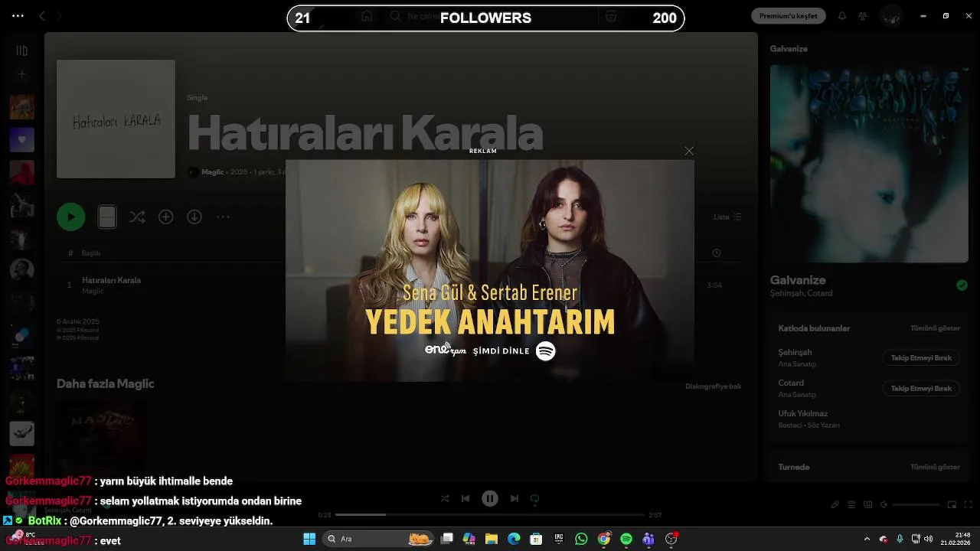Click the album preview icon beside play
Image resolution: width=980 pixels, height=551 pixels.
(x=107, y=217)
